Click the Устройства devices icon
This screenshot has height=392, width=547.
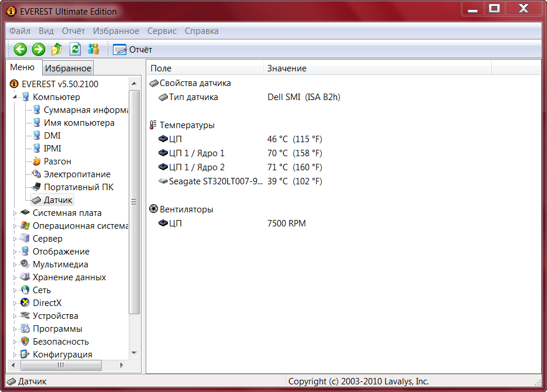[x=25, y=315]
